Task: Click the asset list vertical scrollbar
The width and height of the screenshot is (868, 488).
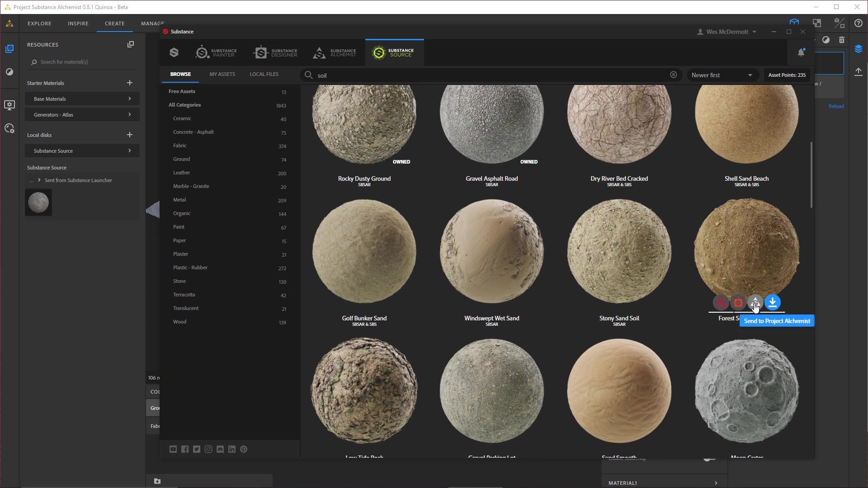Action: click(x=811, y=175)
